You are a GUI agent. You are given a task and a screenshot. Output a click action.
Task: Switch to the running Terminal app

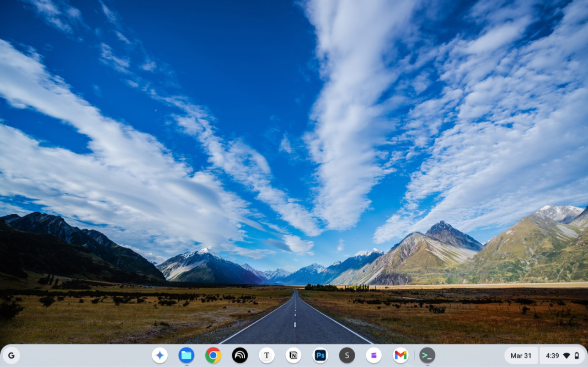pyautogui.click(x=427, y=355)
